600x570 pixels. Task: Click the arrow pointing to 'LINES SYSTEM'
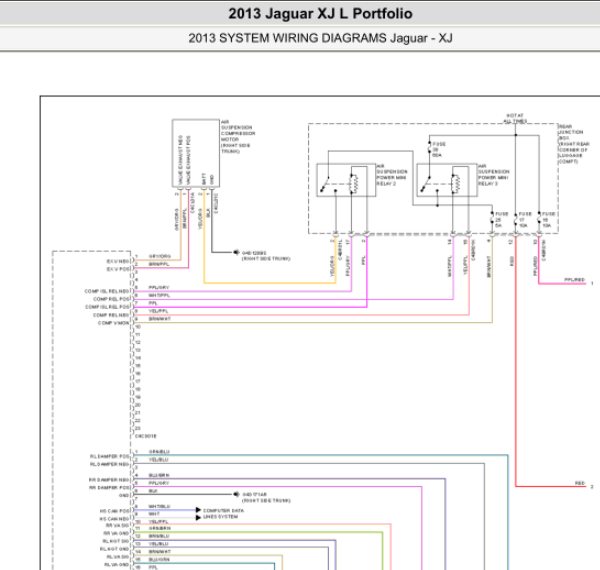click(198, 517)
